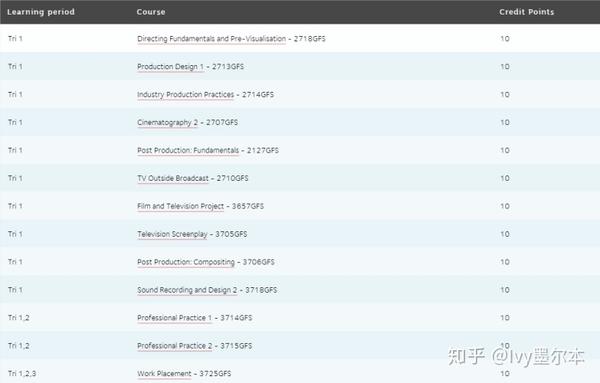Select course code 2714GFS text

258,95
